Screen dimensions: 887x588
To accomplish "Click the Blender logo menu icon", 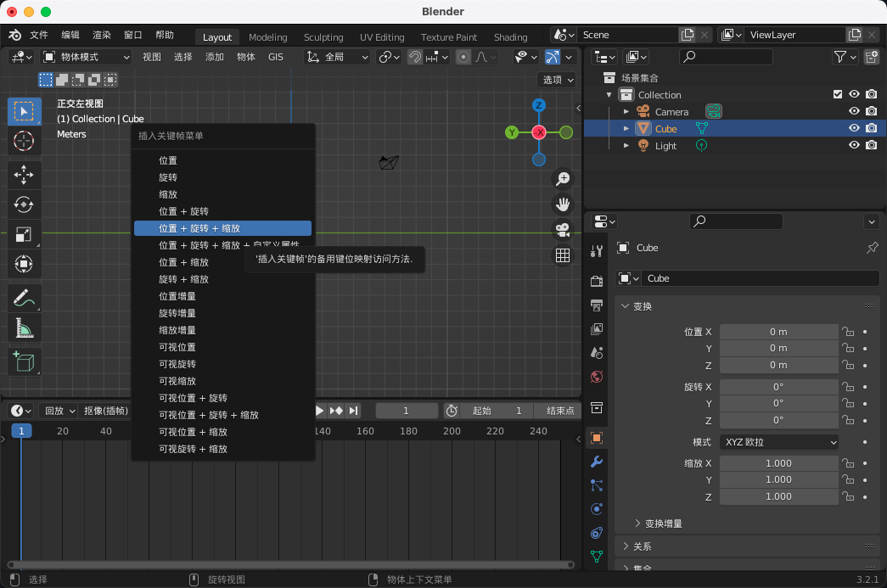I will coord(14,35).
